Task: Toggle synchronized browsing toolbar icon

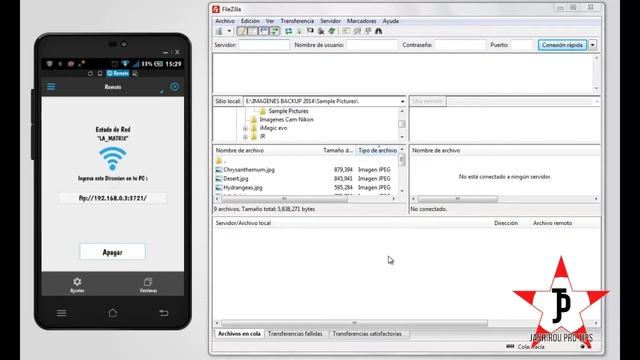Action: [x=368, y=31]
